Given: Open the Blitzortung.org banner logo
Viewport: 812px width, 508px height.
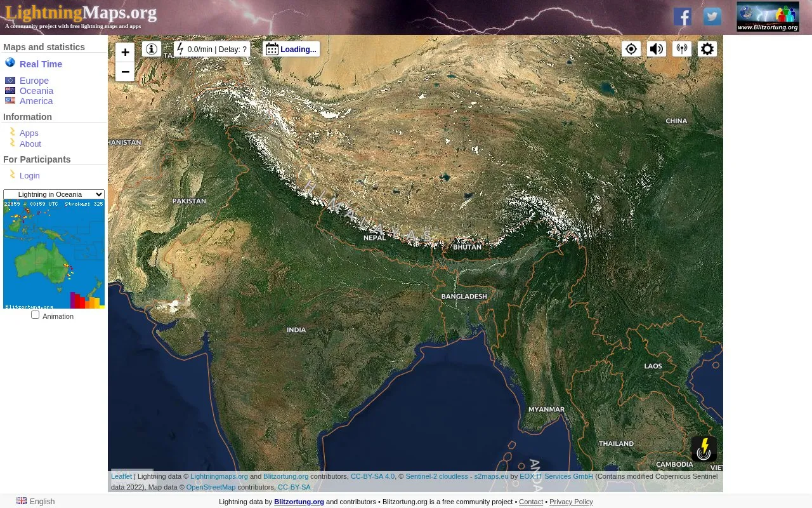Looking at the screenshot, I should point(768,17).
